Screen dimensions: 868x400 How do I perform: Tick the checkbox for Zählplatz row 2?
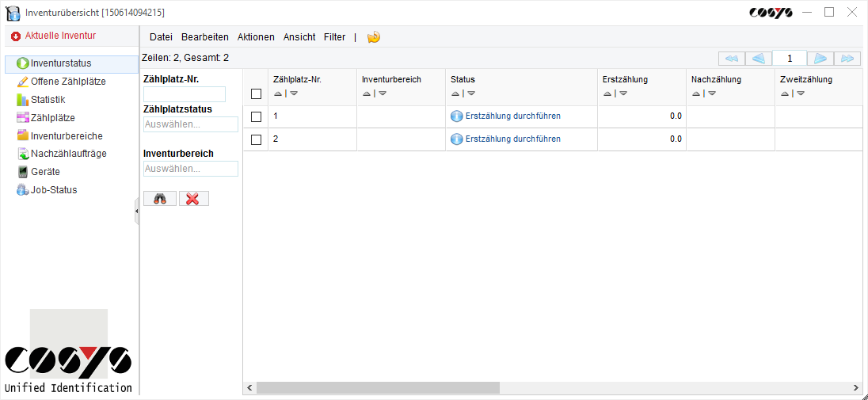coord(256,139)
